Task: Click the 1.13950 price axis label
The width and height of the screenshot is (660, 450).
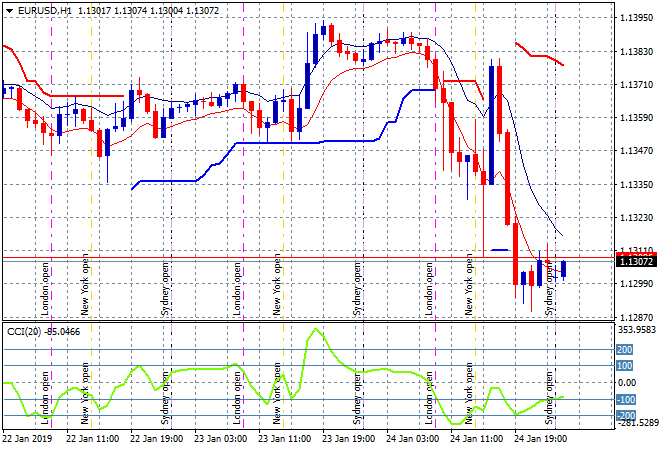Action: point(630,19)
